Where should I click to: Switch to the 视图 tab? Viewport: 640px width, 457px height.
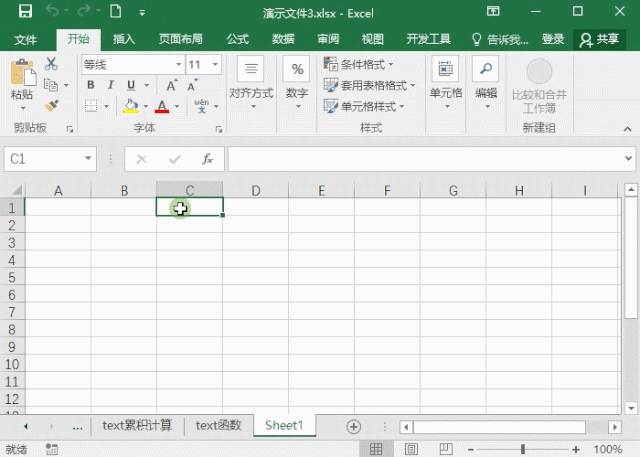coord(373,39)
